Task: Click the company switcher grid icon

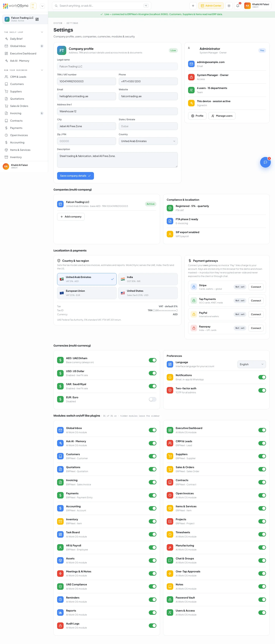Action: [37, 19]
